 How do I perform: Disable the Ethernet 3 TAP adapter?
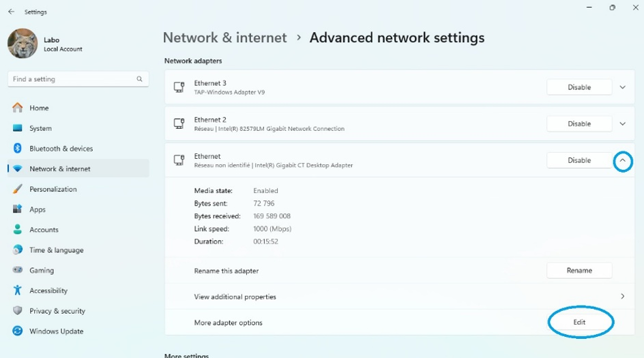click(x=579, y=87)
